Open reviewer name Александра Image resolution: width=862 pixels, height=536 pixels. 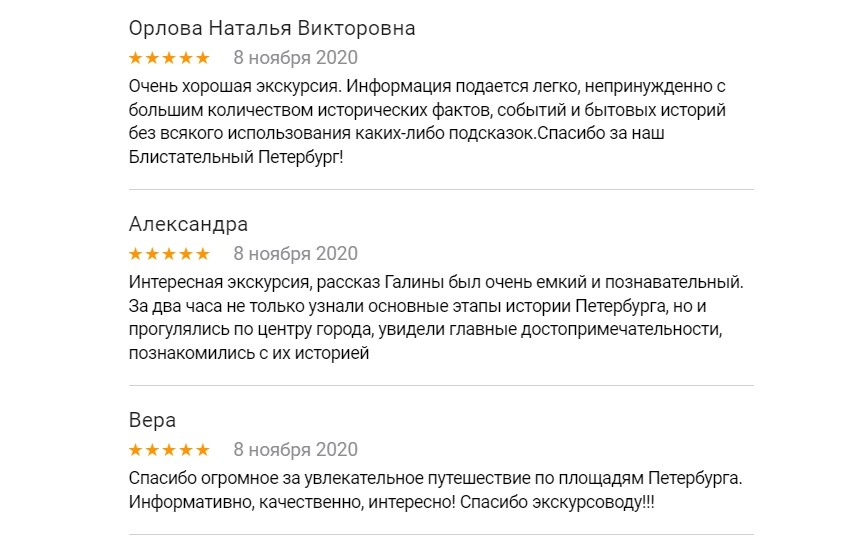point(188,224)
